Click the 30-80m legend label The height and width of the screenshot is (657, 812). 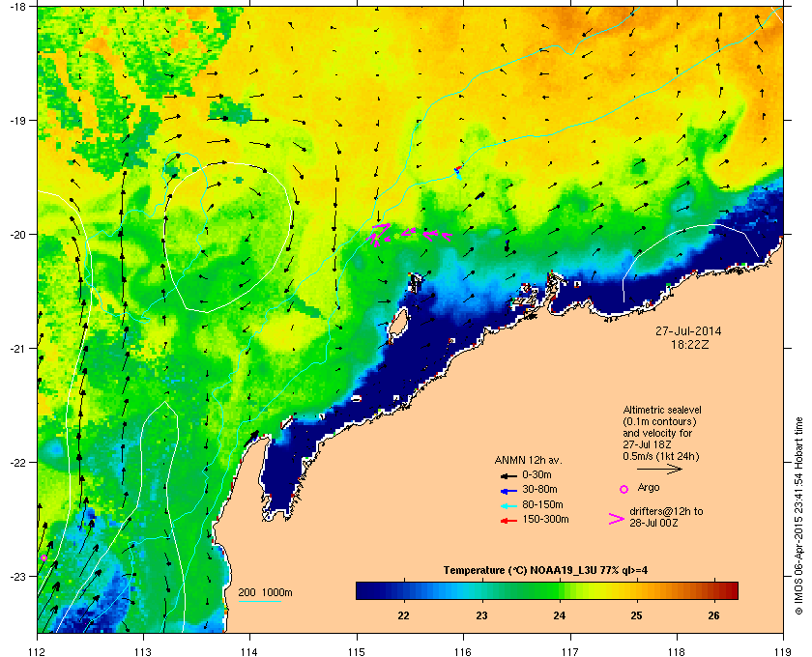(539, 489)
